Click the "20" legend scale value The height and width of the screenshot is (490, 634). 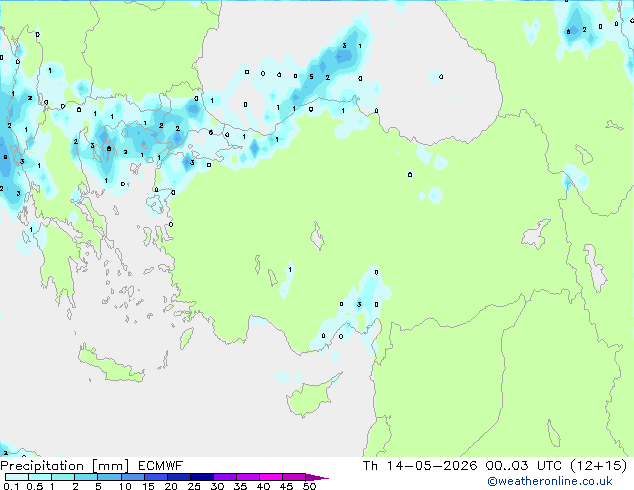171,486
